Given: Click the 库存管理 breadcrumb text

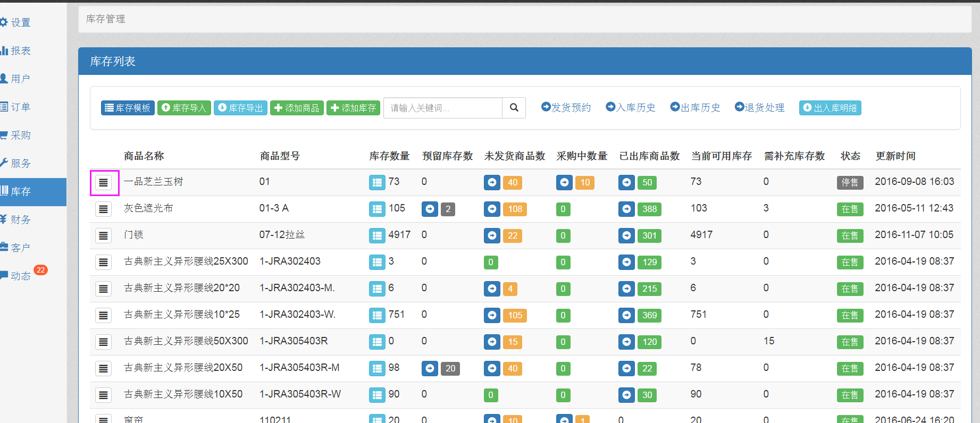Looking at the screenshot, I should tap(106, 19).
